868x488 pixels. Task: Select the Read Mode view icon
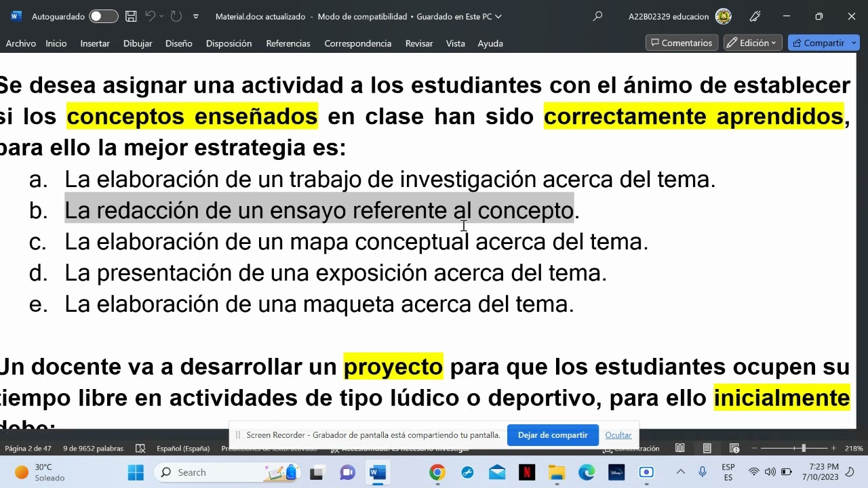(679, 449)
